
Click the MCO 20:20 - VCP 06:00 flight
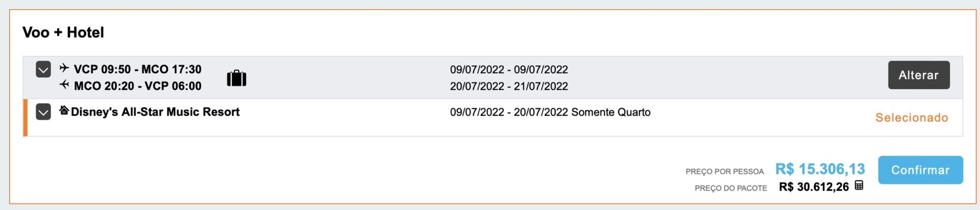point(138,86)
